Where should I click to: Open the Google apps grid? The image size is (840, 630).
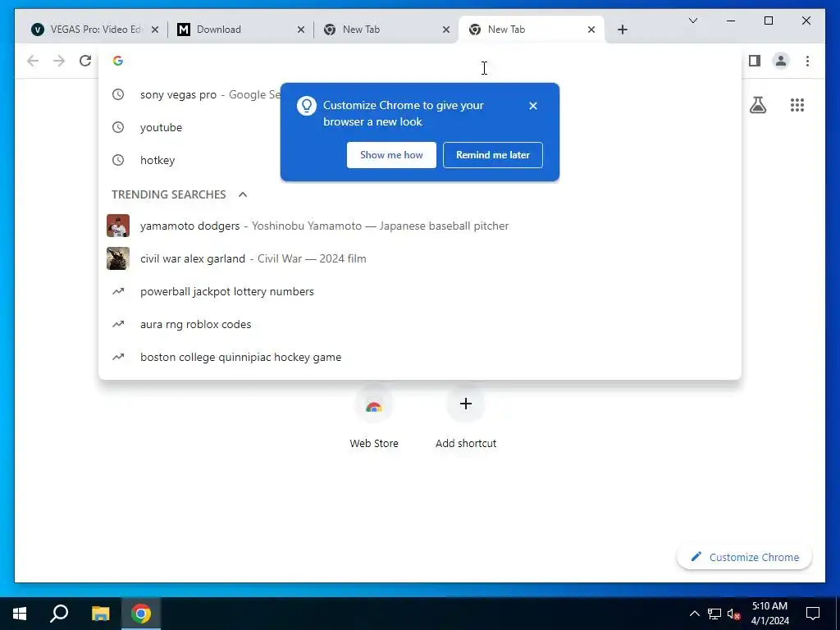point(797,105)
